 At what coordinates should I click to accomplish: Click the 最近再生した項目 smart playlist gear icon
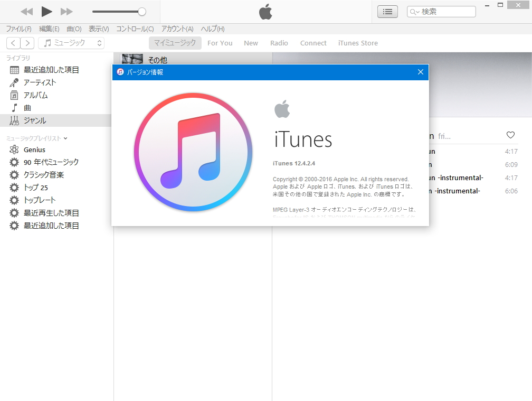15,212
